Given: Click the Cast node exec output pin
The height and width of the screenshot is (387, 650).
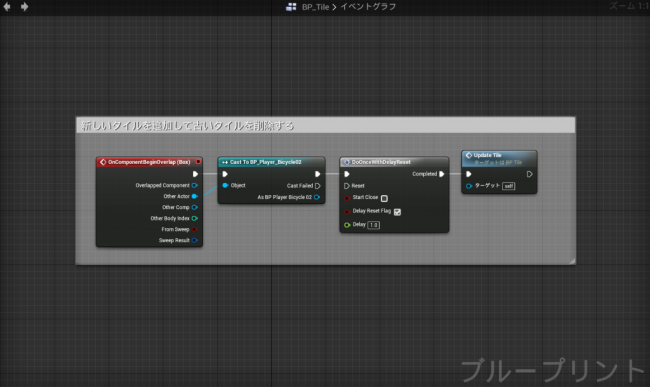Looking at the screenshot, I should [318, 174].
